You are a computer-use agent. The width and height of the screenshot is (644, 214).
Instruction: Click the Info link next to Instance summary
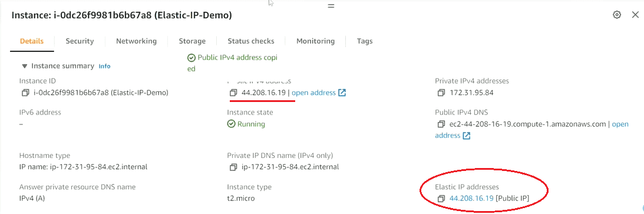[104, 66]
